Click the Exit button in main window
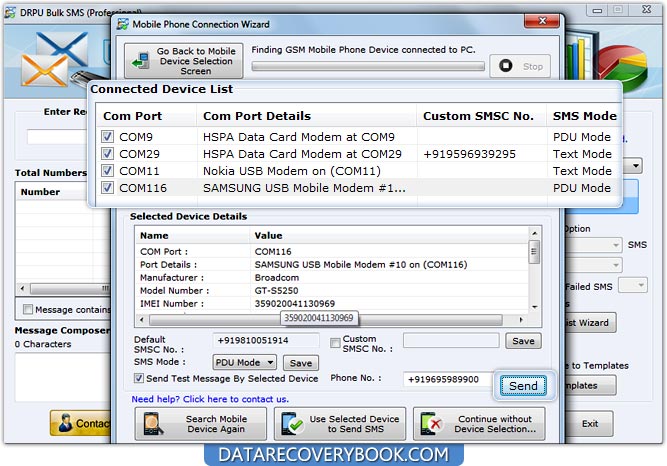667x466 pixels. click(x=590, y=423)
